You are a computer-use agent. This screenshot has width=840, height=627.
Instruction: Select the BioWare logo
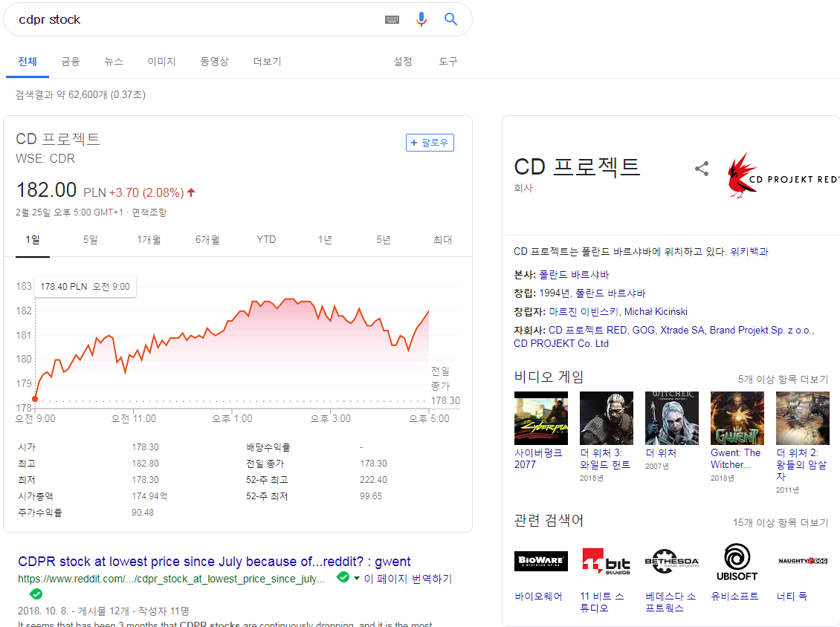[x=540, y=561]
